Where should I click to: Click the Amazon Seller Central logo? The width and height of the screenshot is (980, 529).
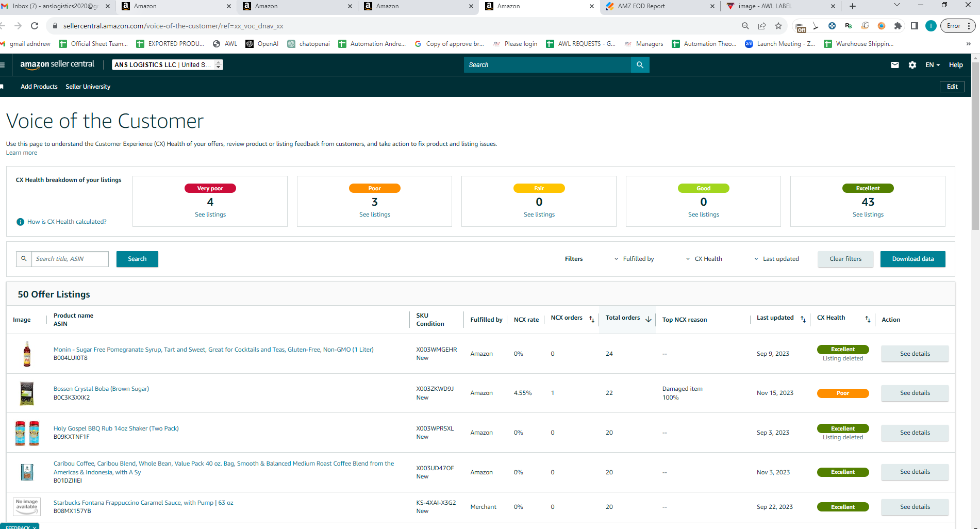click(57, 64)
